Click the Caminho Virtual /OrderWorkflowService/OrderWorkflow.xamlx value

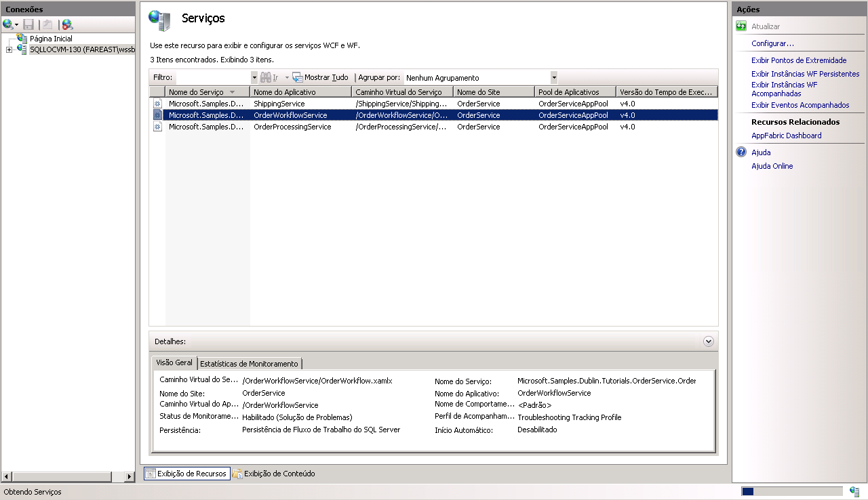(317, 381)
